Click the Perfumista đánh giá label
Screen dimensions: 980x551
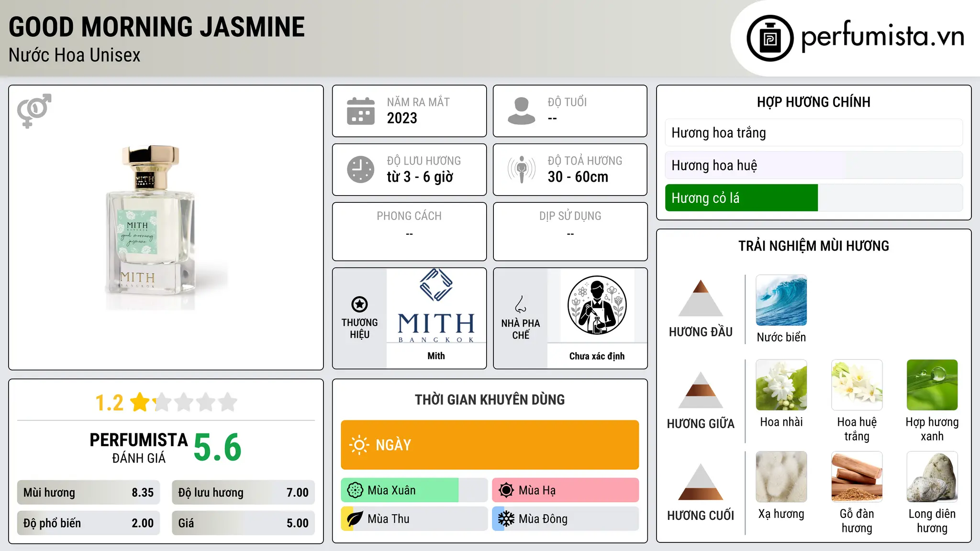[x=139, y=448]
